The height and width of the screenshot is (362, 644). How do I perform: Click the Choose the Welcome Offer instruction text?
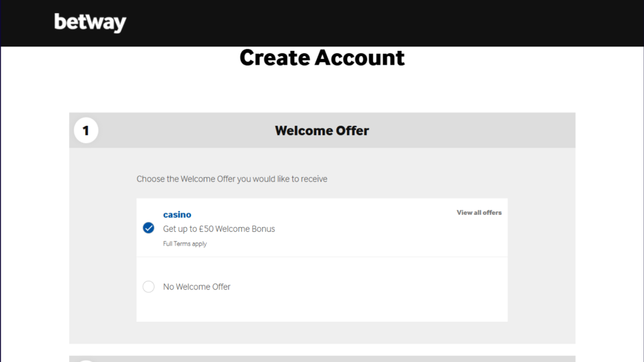click(x=232, y=179)
